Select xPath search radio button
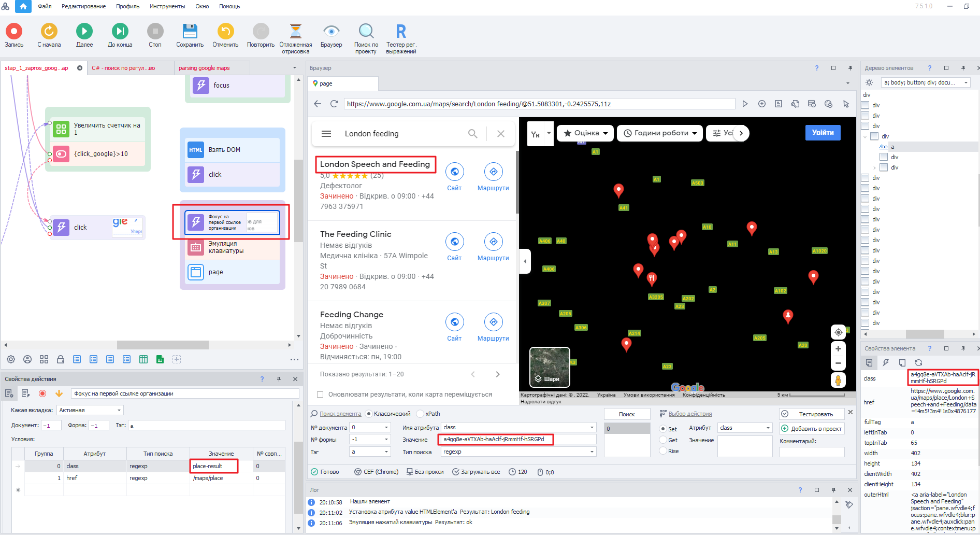The image size is (980, 535). click(420, 414)
